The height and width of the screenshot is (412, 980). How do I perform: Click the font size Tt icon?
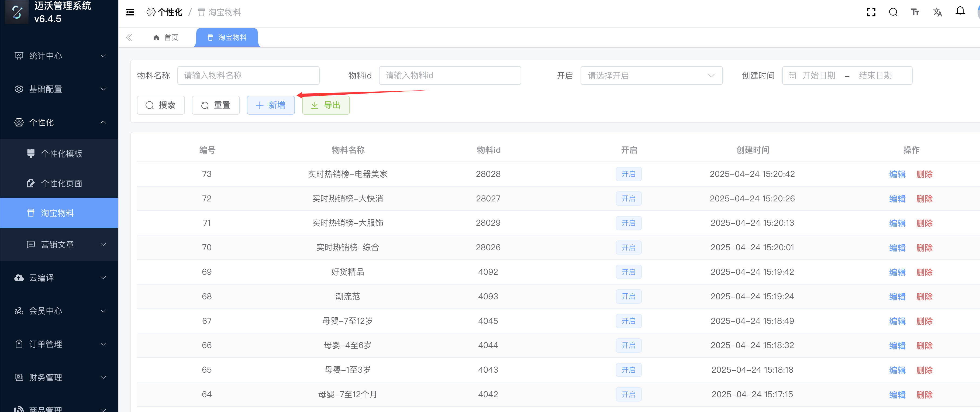pyautogui.click(x=915, y=12)
